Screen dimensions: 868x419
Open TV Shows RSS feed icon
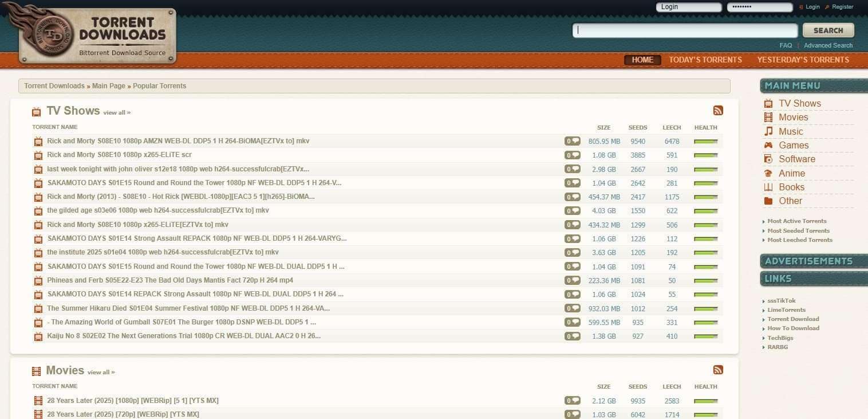click(718, 111)
